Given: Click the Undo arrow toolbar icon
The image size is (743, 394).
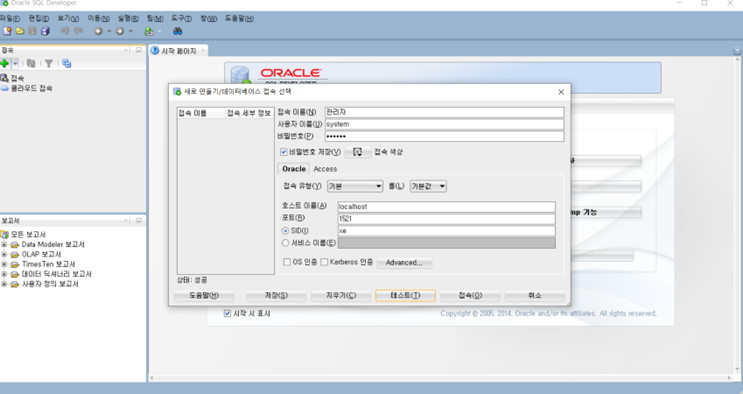Looking at the screenshot, I should pos(65,31).
